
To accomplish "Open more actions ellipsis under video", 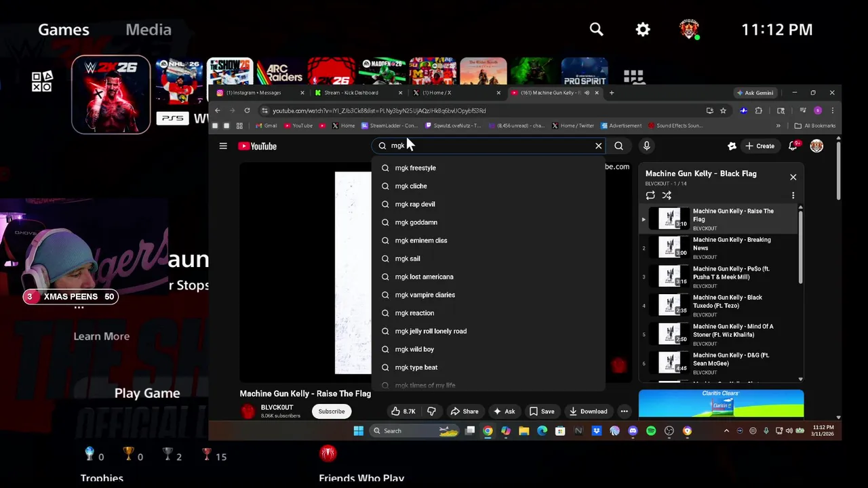I will pyautogui.click(x=624, y=411).
